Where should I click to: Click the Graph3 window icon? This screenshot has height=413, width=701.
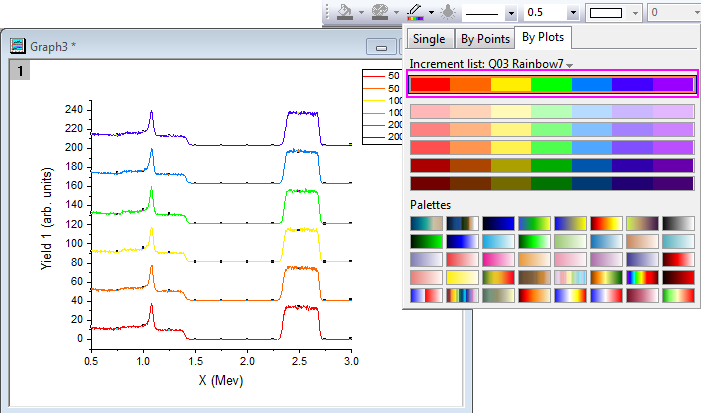18,46
